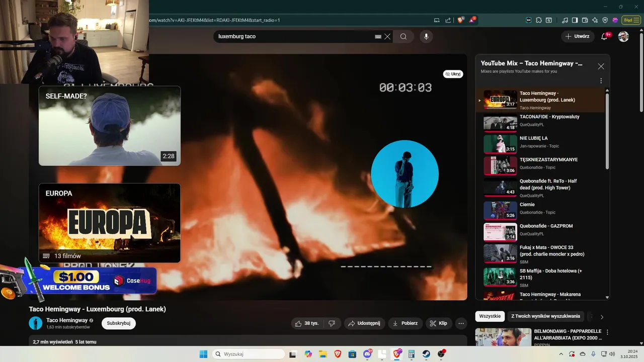Viewport: 644px width, 362px height.
Task: Open Brave Rewards triangle icon
Action: [472, 20]
